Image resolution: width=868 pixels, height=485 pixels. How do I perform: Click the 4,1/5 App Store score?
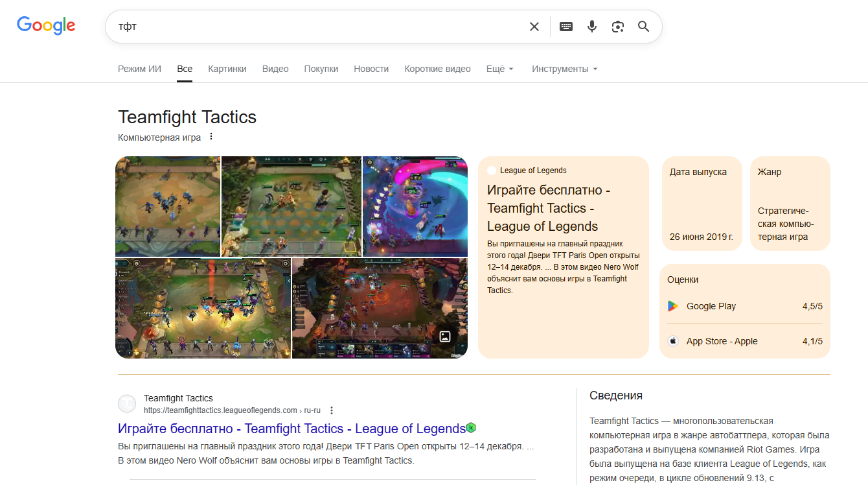tap(812, 341)
